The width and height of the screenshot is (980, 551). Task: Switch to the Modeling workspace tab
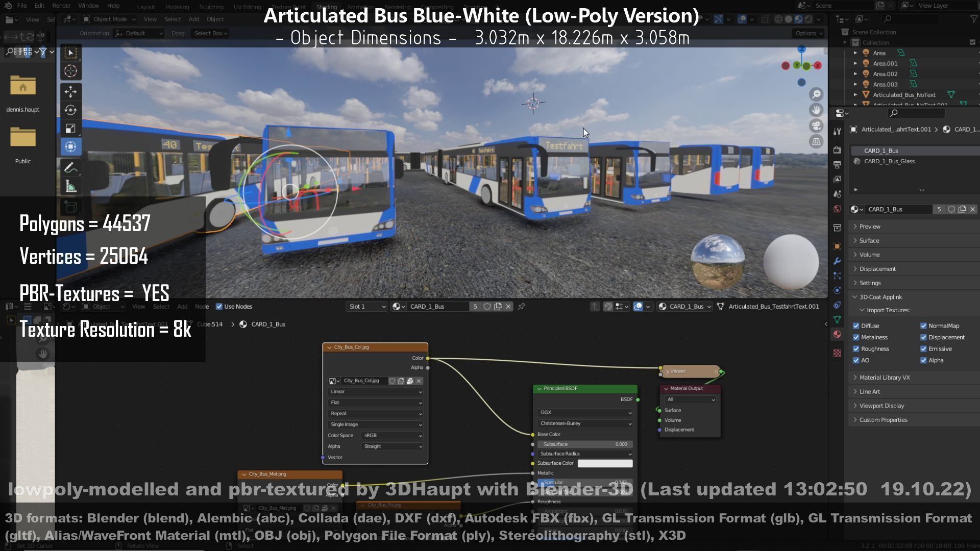point(177,7)
